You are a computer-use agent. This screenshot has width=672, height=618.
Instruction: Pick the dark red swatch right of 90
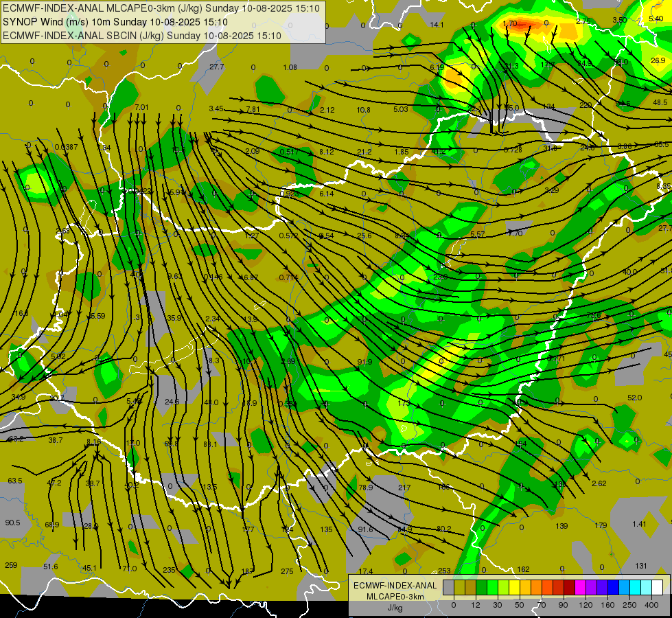click(x=570, y=587)
